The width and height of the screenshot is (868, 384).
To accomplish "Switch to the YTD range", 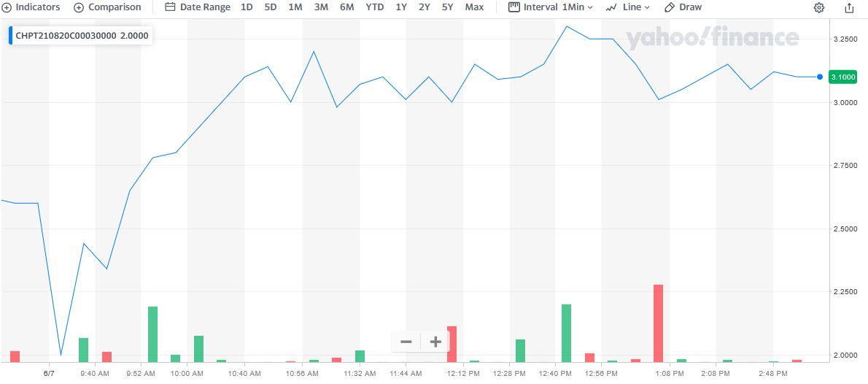I will [x=374, y=7].
